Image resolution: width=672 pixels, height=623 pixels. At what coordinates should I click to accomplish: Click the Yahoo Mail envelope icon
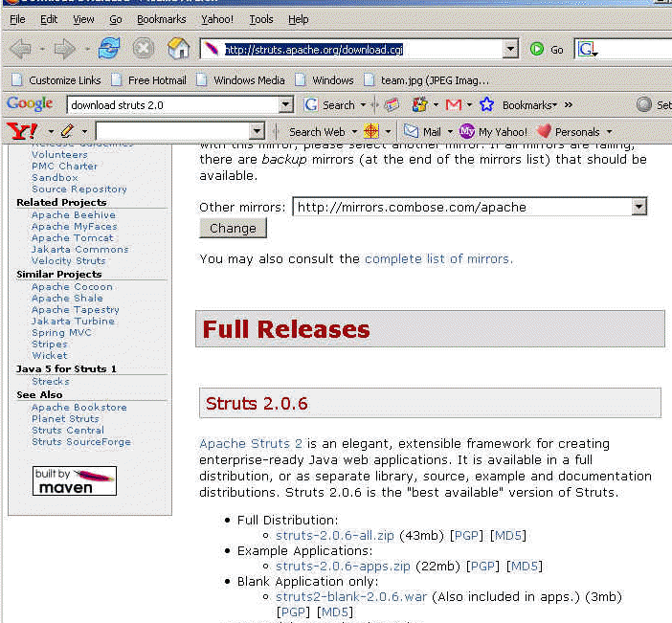pos(411,131)
